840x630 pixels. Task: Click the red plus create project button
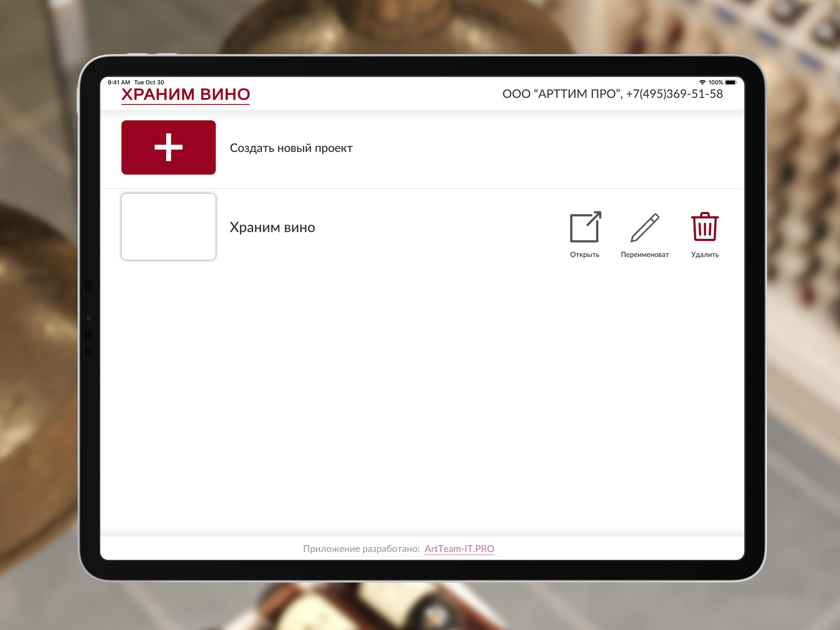pos(168,147)
